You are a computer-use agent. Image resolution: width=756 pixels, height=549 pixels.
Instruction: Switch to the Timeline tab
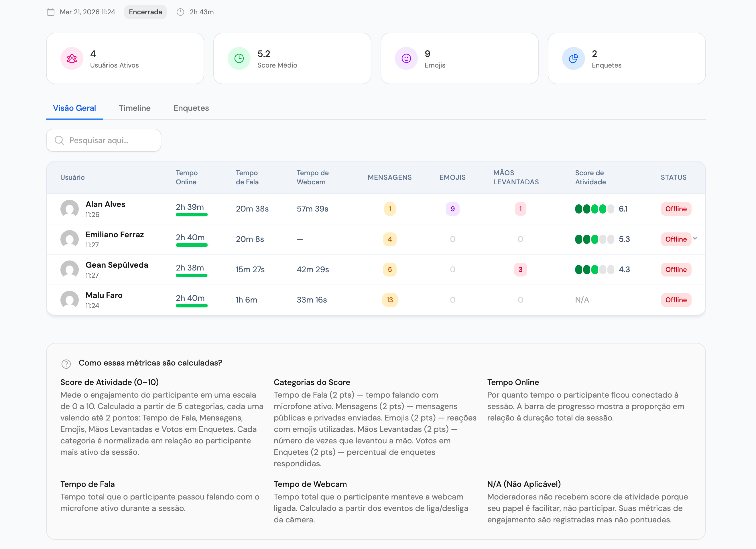[135, 108]
